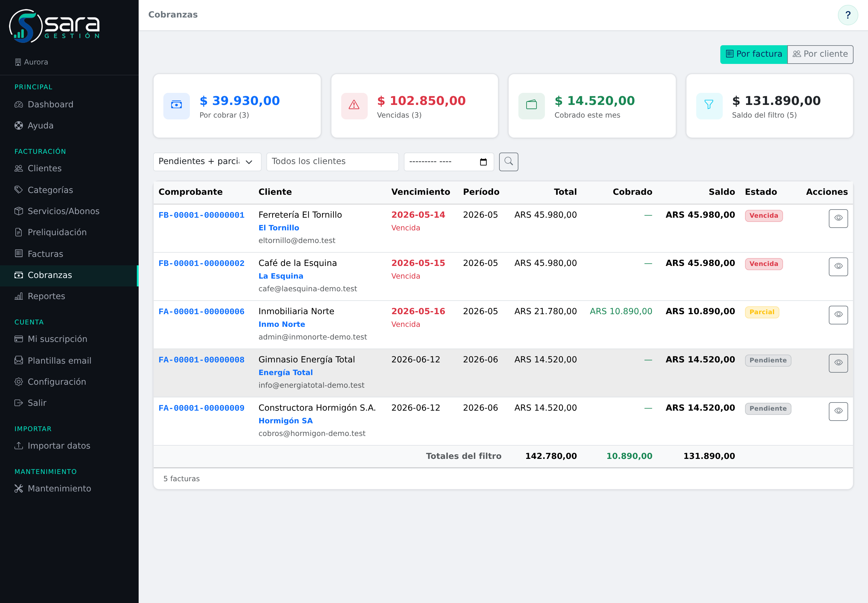The height and width of the screenshot is (603, 868).
Task: Click eye icon for Constructora Hormigón row
Action: coord(838,411)
